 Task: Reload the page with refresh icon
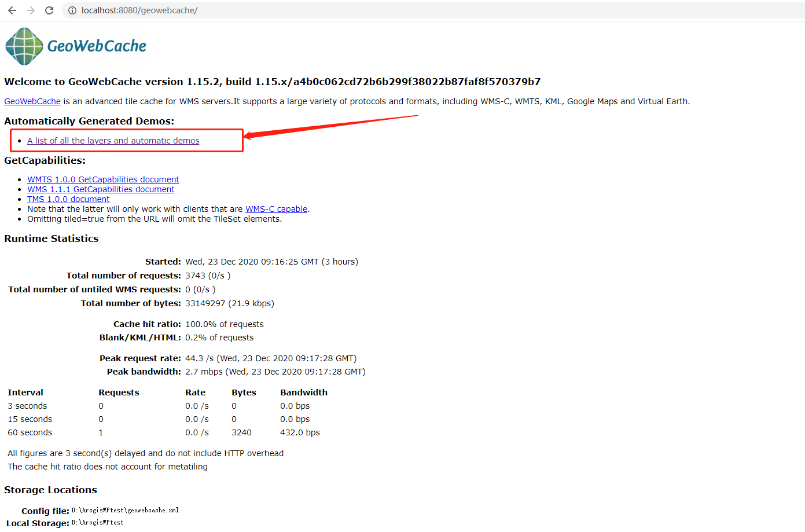pos(49,10)
